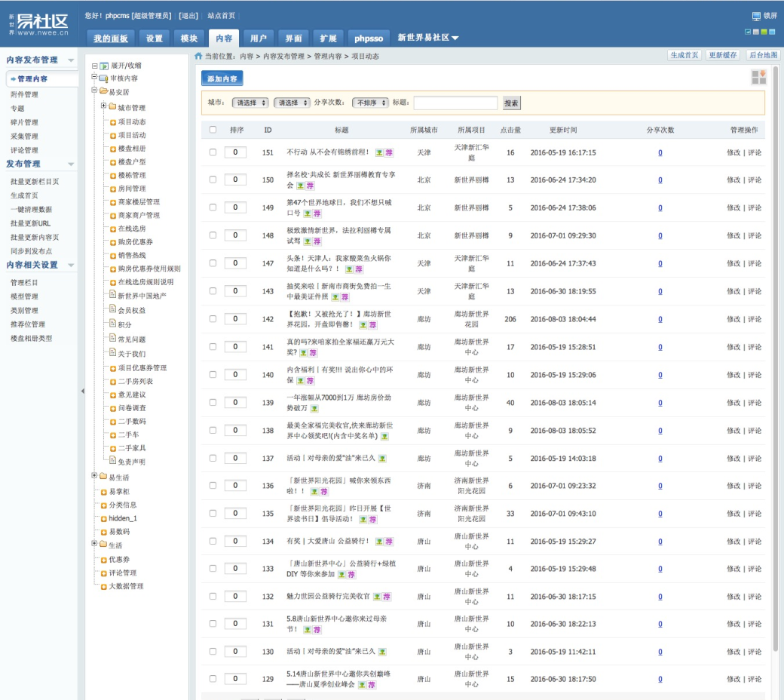Viewport: 784px width, 700px height.
Task: Click the thumbnail image icon in row 130
Action: pos(382,652)
